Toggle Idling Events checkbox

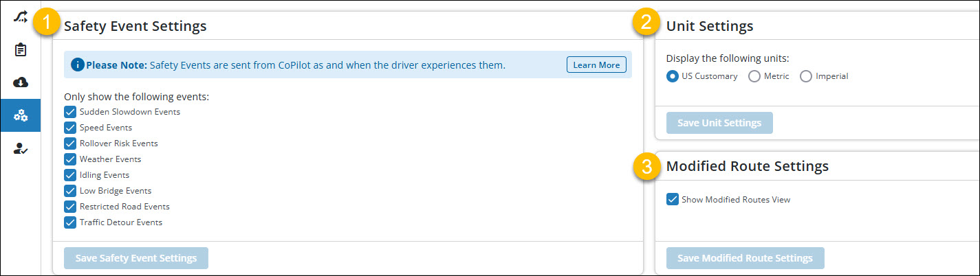[x=70, y=174]
